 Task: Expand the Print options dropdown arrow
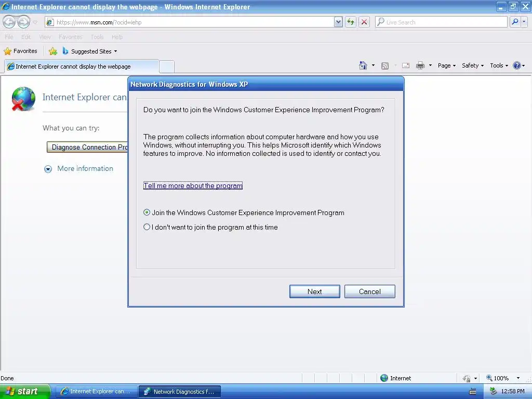pos(430,65)
